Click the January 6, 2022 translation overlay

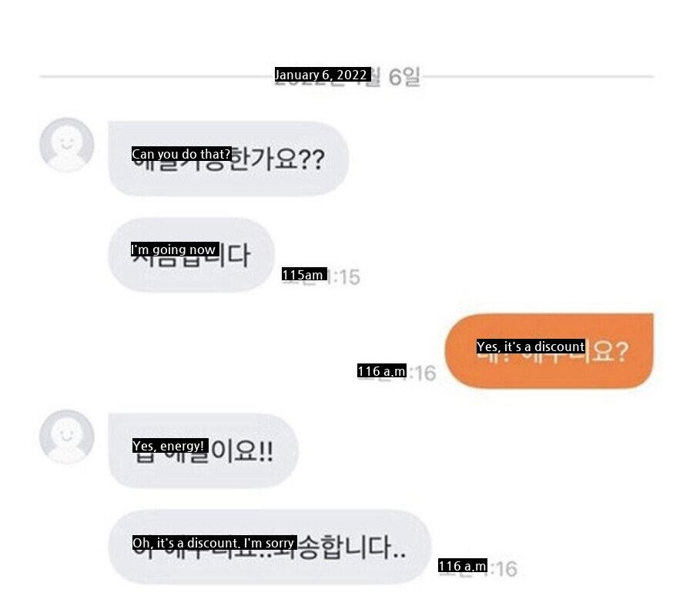pos(323,75)
